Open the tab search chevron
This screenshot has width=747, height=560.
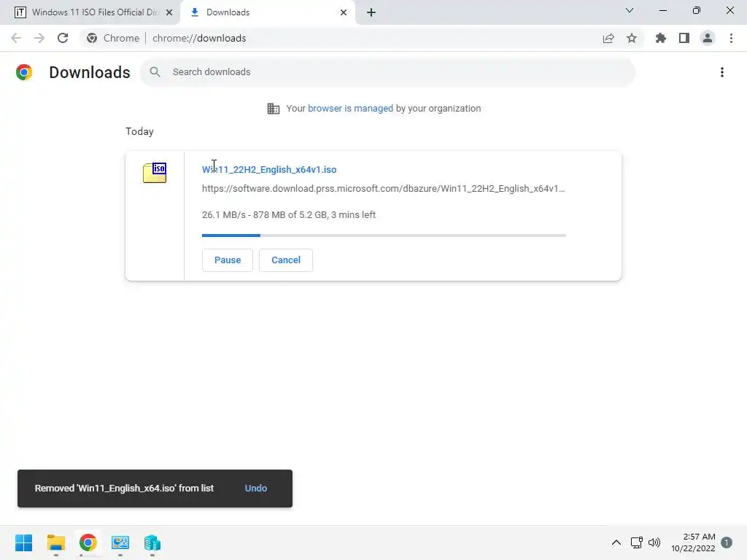[x=630, y=10]
